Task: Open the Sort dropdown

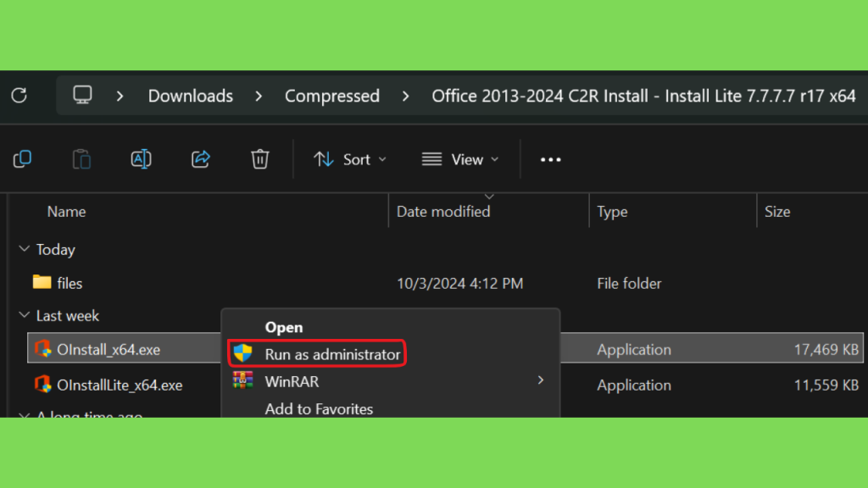Action: click(349, 159)
